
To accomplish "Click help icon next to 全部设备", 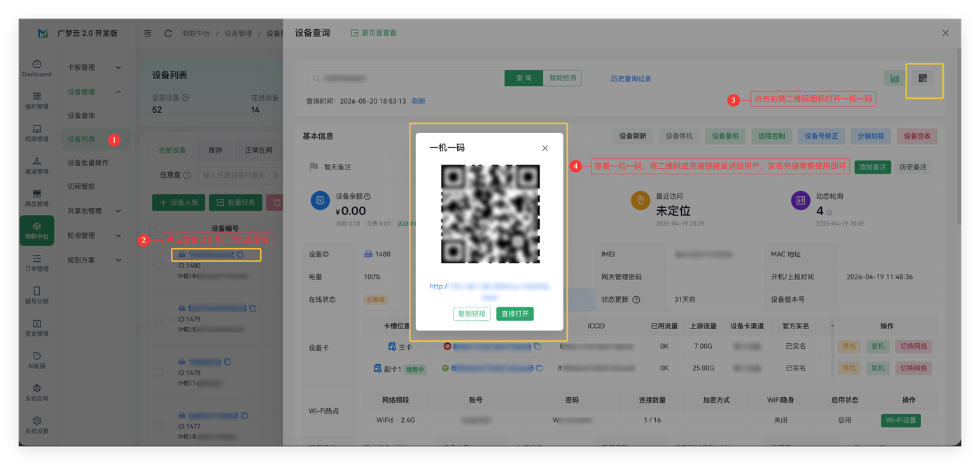I will coord(185,99).
